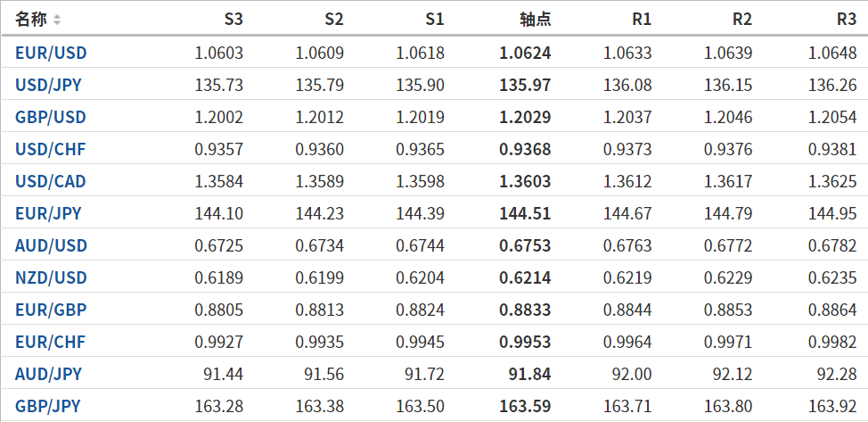Screen dimensions: 868x422
Task: Click the EUR/CHF pair link
Action: [51, 342]
